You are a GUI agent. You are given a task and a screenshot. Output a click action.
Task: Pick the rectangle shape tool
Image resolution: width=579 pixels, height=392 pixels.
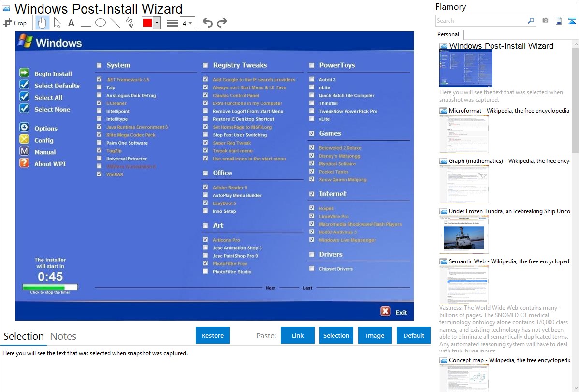[x=86, y=23]
